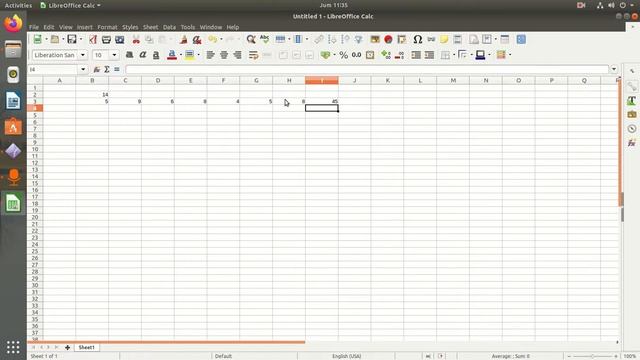Click the Export as PDF icon
640x360 pixels.
(x=93, y=39)
